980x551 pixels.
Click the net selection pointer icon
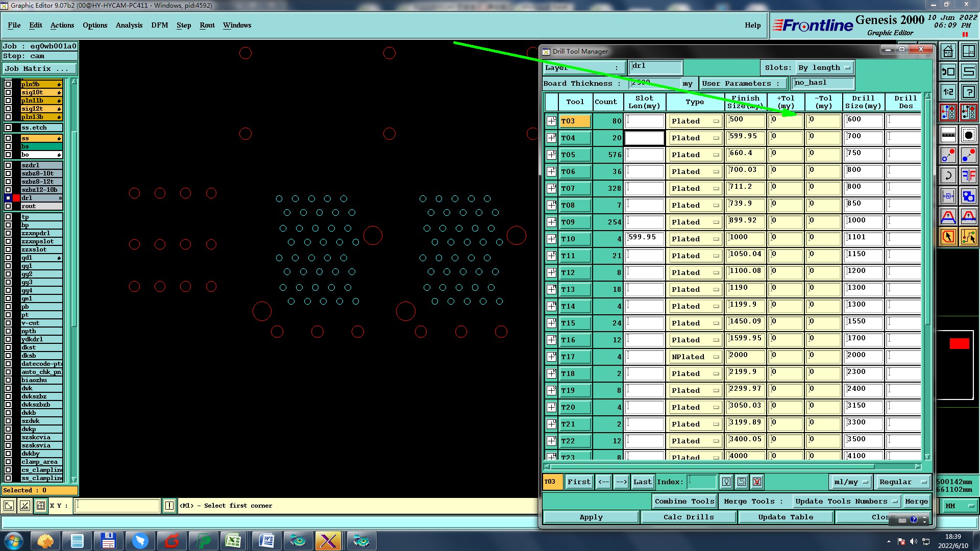(x=968, y=237)
